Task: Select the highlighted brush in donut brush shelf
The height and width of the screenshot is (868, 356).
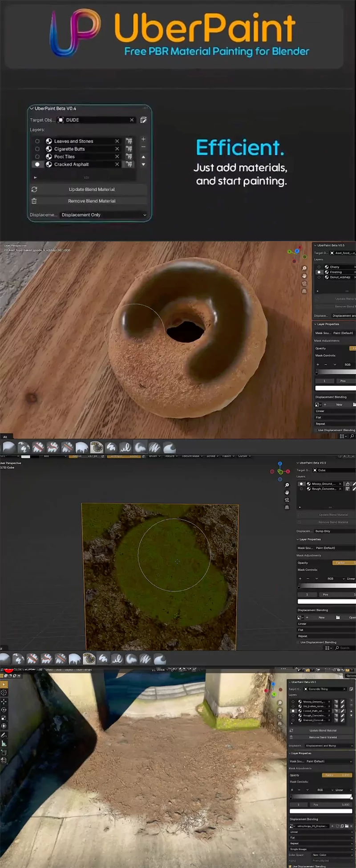Action: (97, 447)
